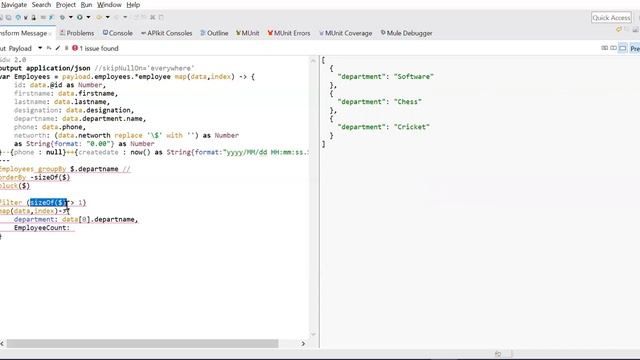Click the MUnit Errors red icon
This screenshot has height=360, width=640.
pyautogui.click(x=270, y=33)
